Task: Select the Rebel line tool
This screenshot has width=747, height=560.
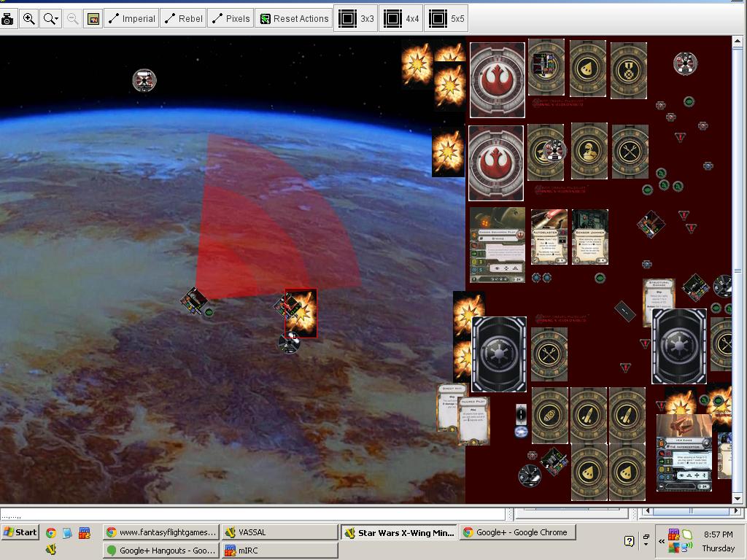Action: click(x=183, y=19)
